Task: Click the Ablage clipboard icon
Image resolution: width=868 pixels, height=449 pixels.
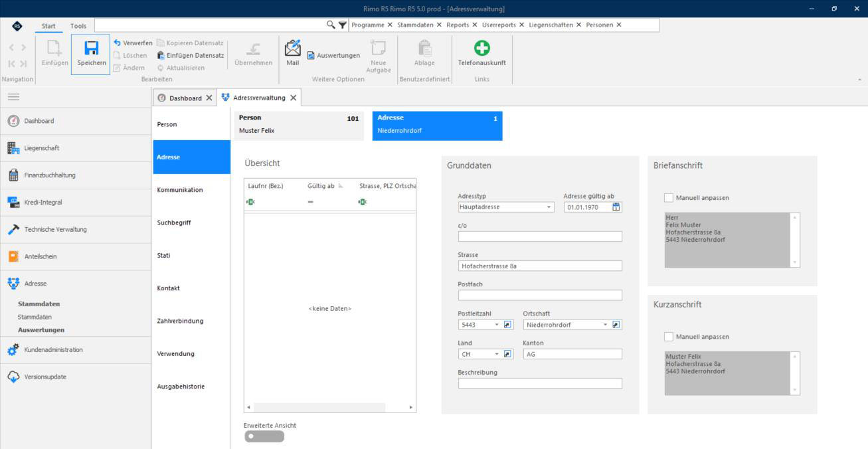Action: (424, 48)
